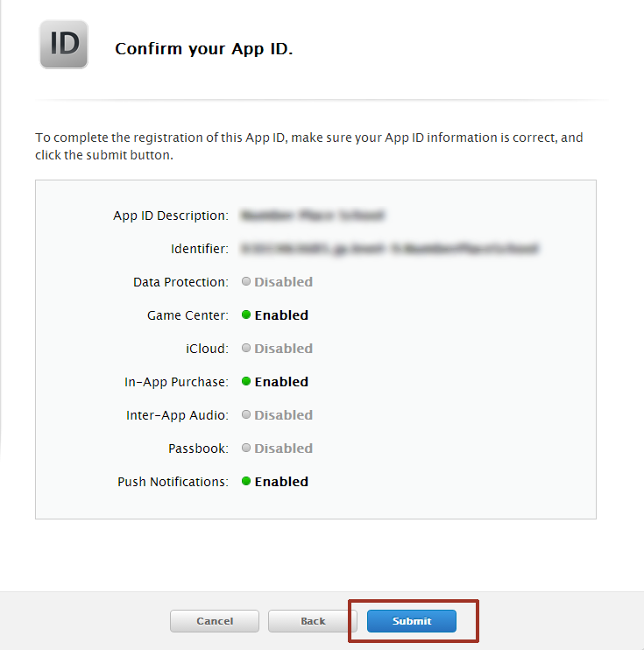Click the 'App ID Description:' label

[x=171, y=215]
